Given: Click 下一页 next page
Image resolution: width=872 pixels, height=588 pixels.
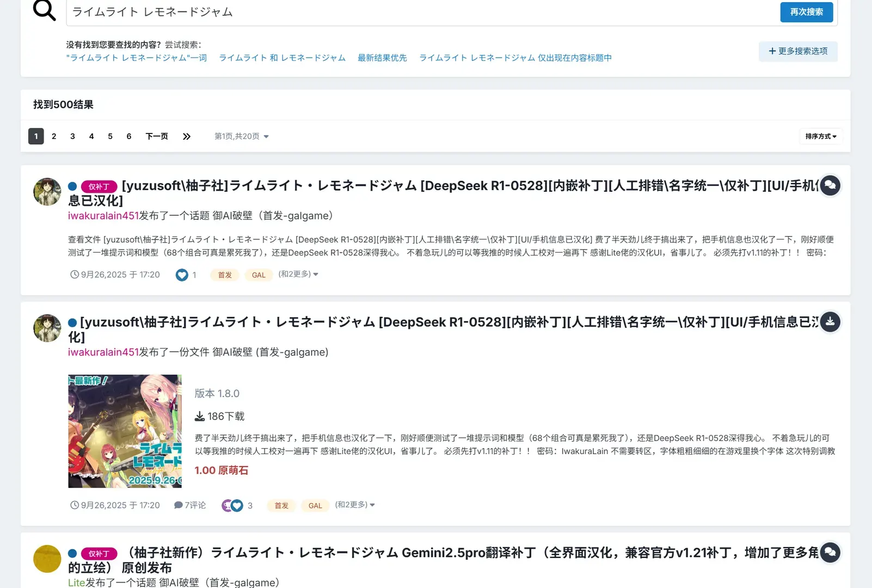Looking at the screenshot, I should (x=157, y=136).
